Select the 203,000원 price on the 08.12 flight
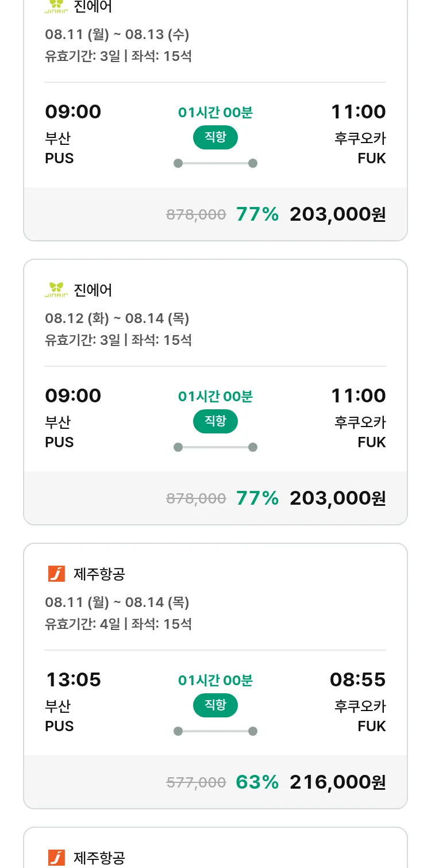The image size is (431, 868). point(337,498)
